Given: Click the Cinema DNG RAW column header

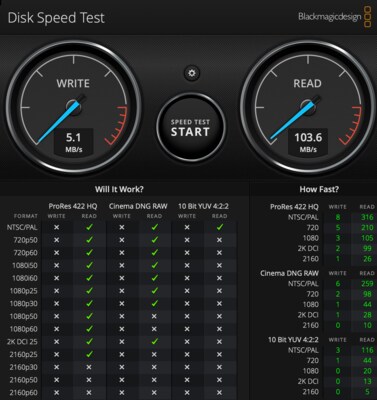Looking at the screenshot, I should [138, 206].
